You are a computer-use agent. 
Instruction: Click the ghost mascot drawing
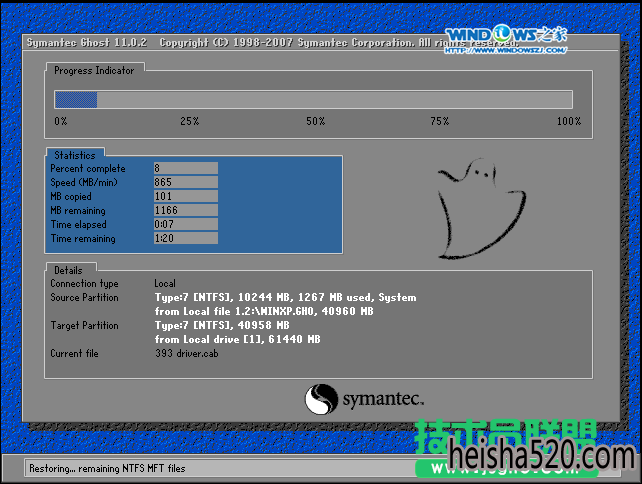point(482,208)
